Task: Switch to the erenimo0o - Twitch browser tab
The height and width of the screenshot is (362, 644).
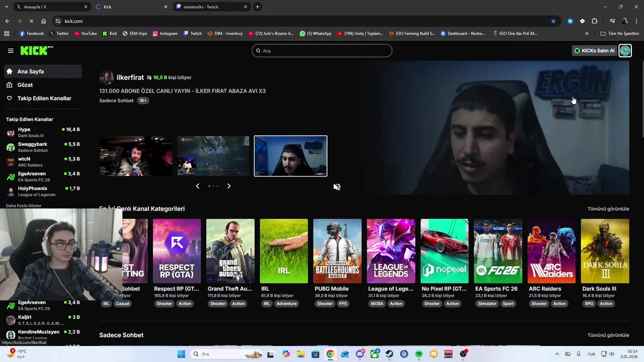Action: coord(211,7)
